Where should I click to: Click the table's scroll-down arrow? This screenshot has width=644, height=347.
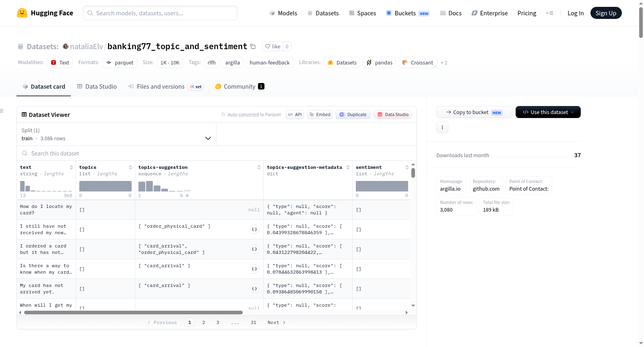coord(413,306)
